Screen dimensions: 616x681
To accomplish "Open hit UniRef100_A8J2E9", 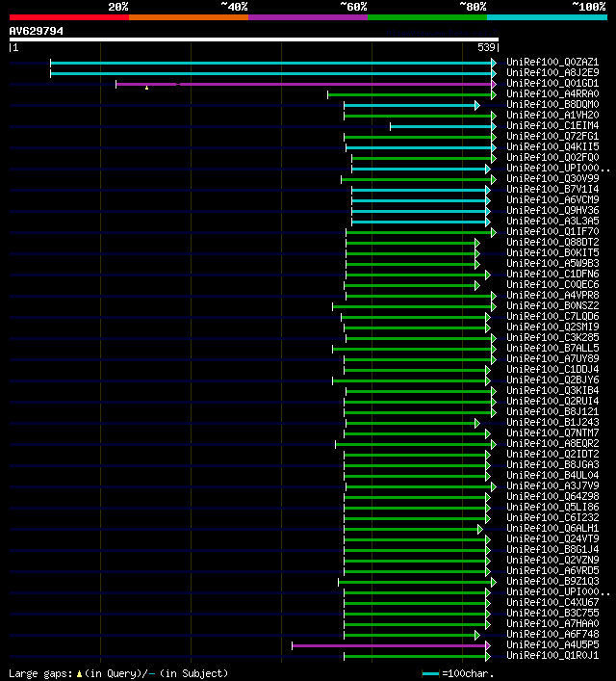I will [552, 72].
